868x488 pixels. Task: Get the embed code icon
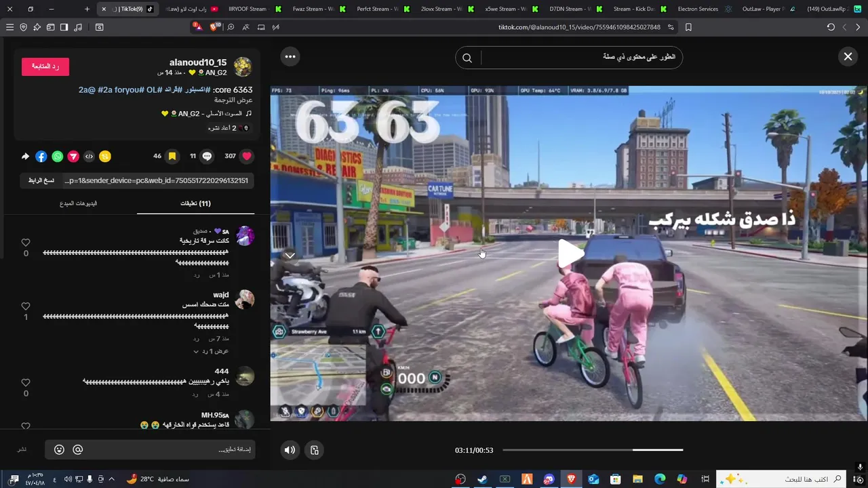(89, 156)
